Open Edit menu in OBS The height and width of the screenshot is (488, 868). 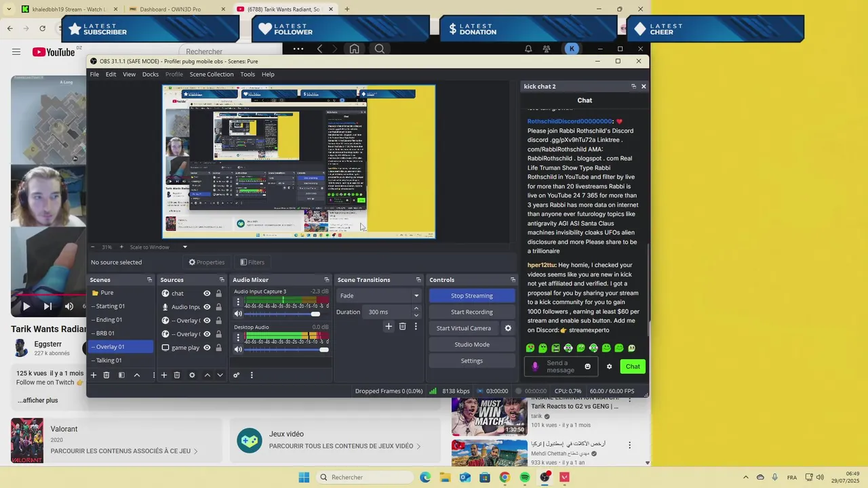click(111, 75)
